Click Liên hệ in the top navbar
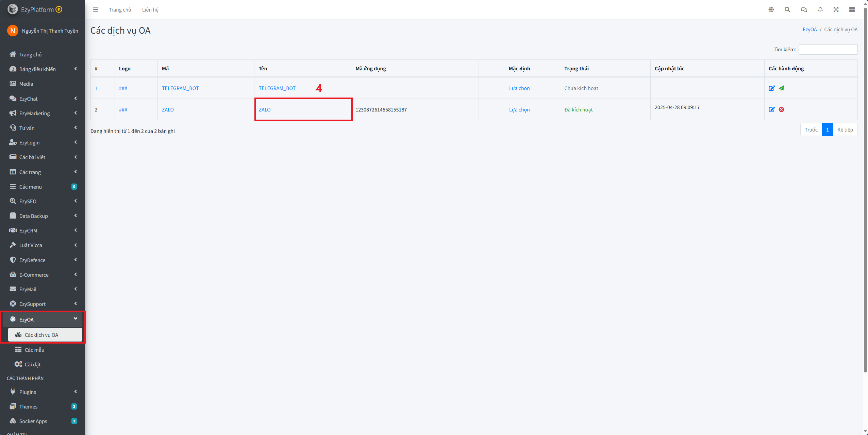Viewport: 868px width, 435px height. [150, 10]
